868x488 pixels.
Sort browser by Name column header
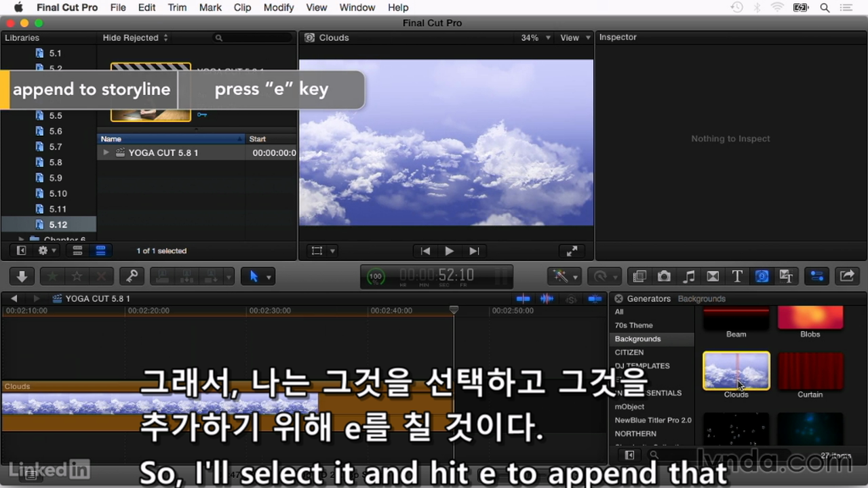click(172, 139)
